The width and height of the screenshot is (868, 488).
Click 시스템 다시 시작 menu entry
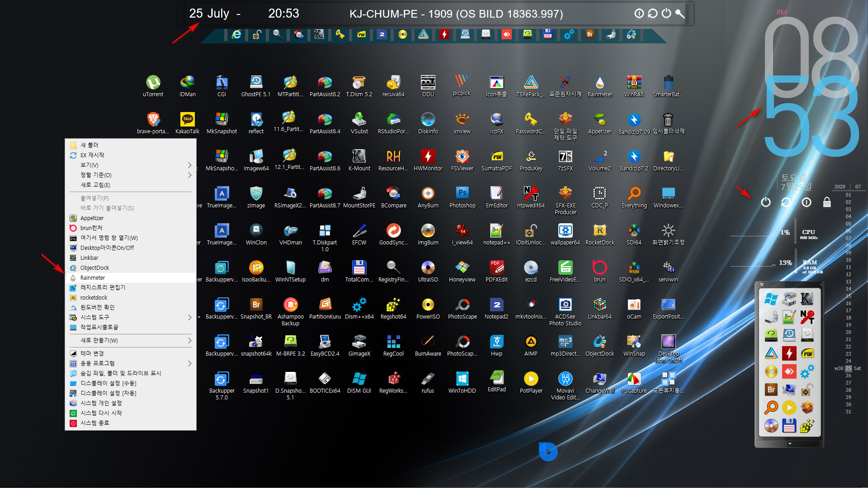tap(131, 413)
